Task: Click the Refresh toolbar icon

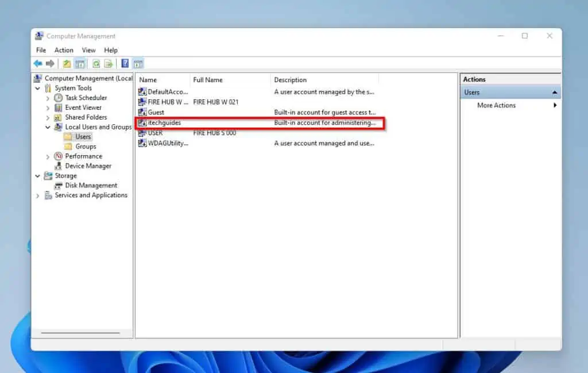Action: 96,63
